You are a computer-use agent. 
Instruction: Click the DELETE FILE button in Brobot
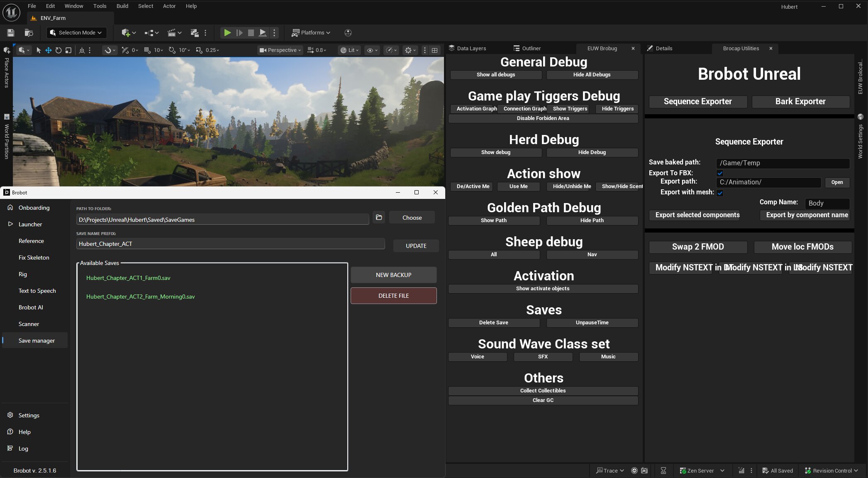[x=394, y=296]
